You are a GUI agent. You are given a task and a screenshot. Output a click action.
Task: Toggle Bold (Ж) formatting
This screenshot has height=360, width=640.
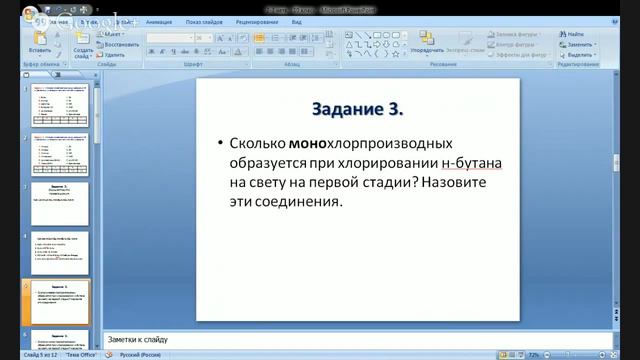point(151,52)
